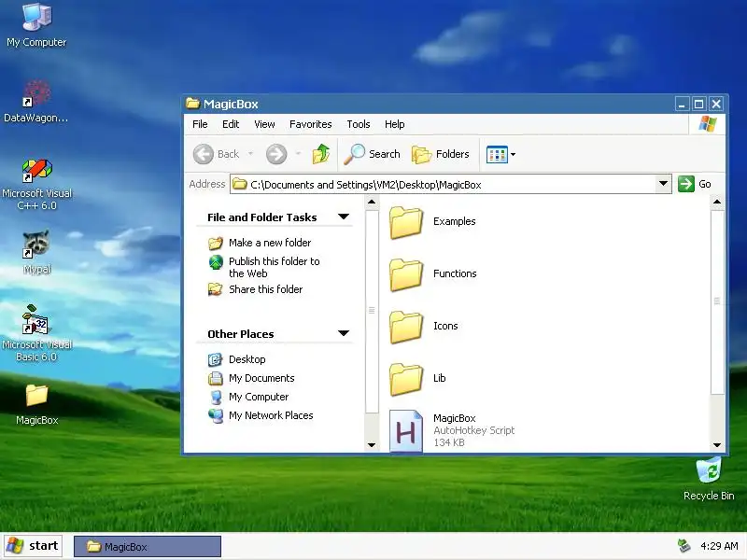Select the Mypal raccoon browser icon
This screenshot has height=560, width=747.
(36, 252)
